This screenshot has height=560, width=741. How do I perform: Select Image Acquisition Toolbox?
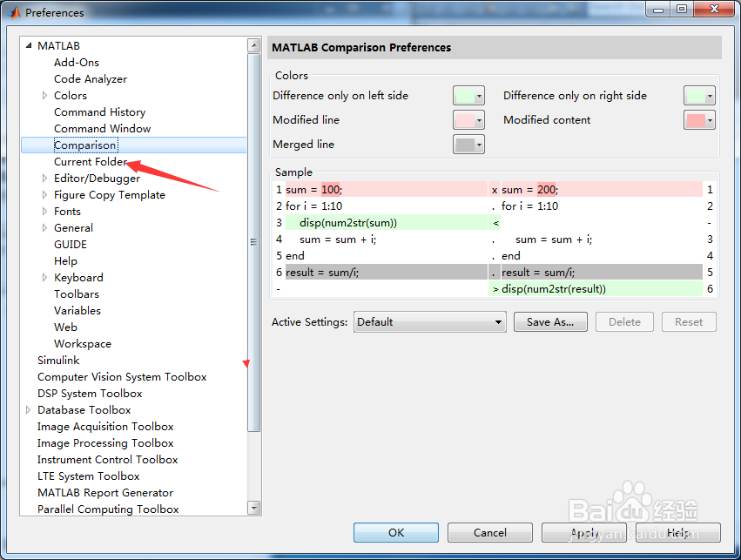105,426
